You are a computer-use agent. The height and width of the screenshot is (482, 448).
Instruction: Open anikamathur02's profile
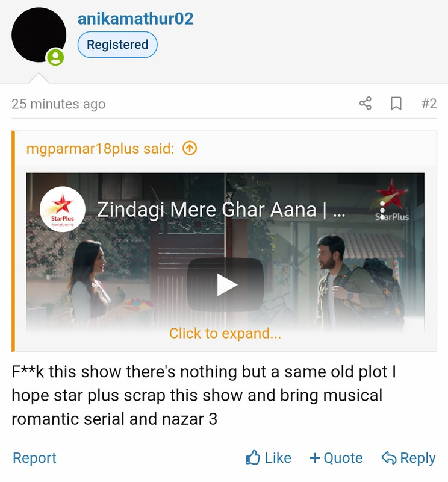click(135, 19)
